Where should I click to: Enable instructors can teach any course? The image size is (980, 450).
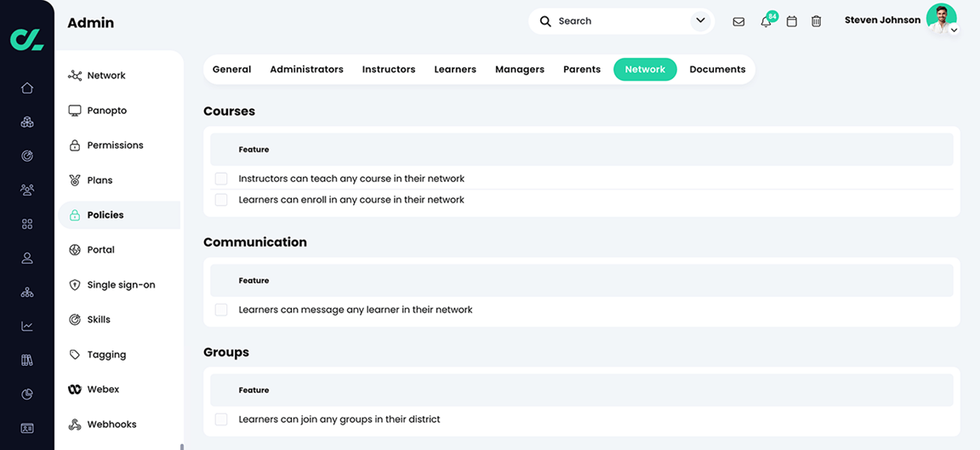221,179
